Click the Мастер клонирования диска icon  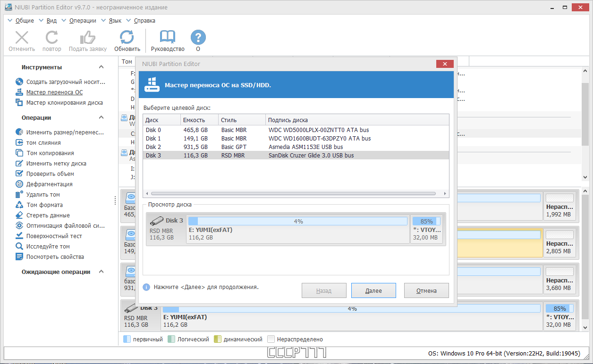pyautogui.click(x=19, y=102)
